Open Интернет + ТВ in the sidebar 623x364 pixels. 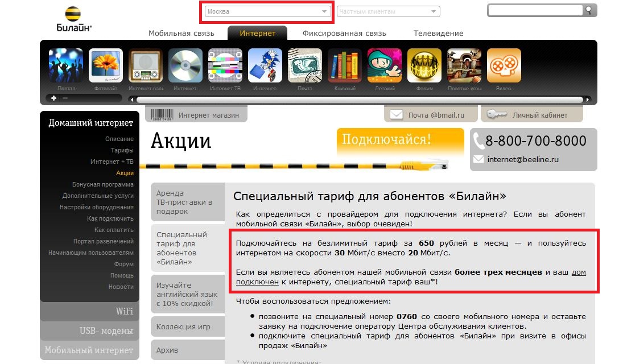click(112, 162)
